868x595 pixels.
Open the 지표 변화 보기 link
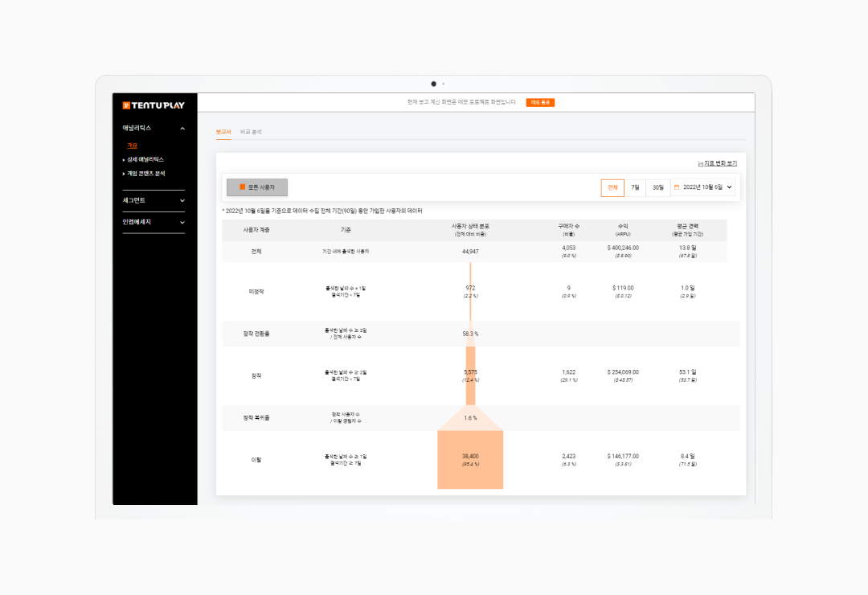(719, 162)
